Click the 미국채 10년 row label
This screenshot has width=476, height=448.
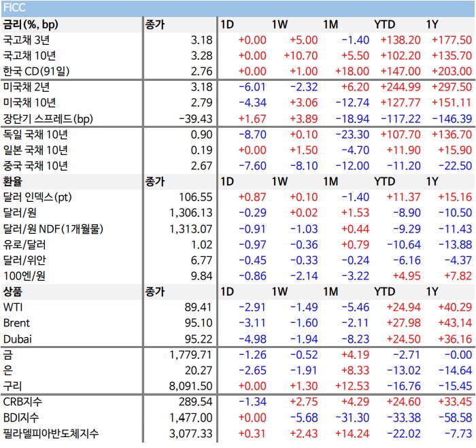tap(29, 103)
